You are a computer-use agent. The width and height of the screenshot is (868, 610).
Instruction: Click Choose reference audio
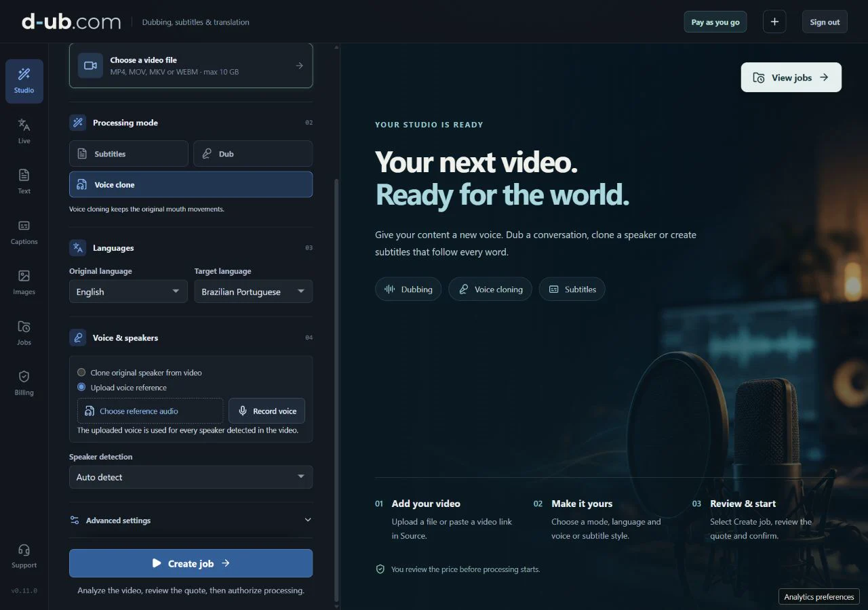(150, 411)
